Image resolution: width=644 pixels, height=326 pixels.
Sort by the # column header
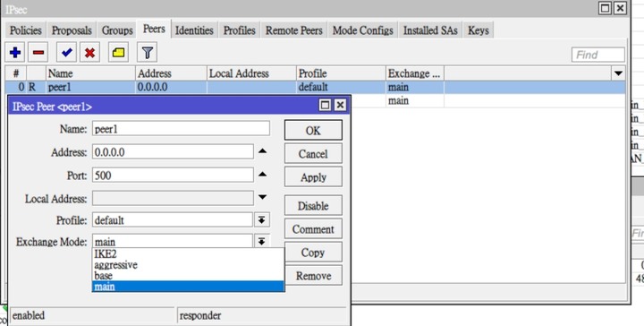click(16, 73)
